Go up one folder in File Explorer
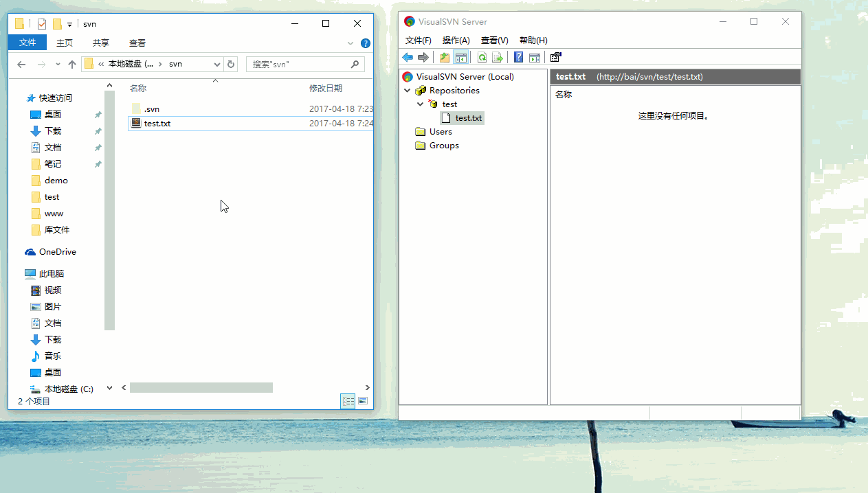The width and height of the screenshot is (868, 493). pyautogui.click(x=72, y=65)
